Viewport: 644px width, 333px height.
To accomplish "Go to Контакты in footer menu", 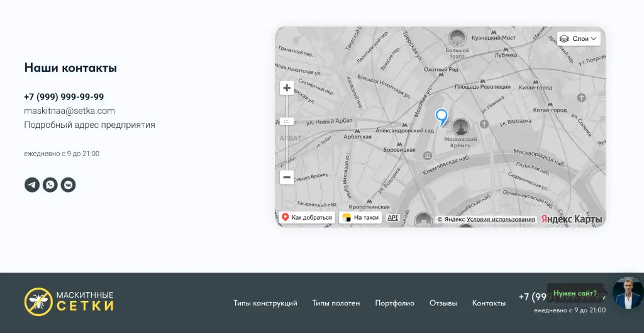I will 489,303.
